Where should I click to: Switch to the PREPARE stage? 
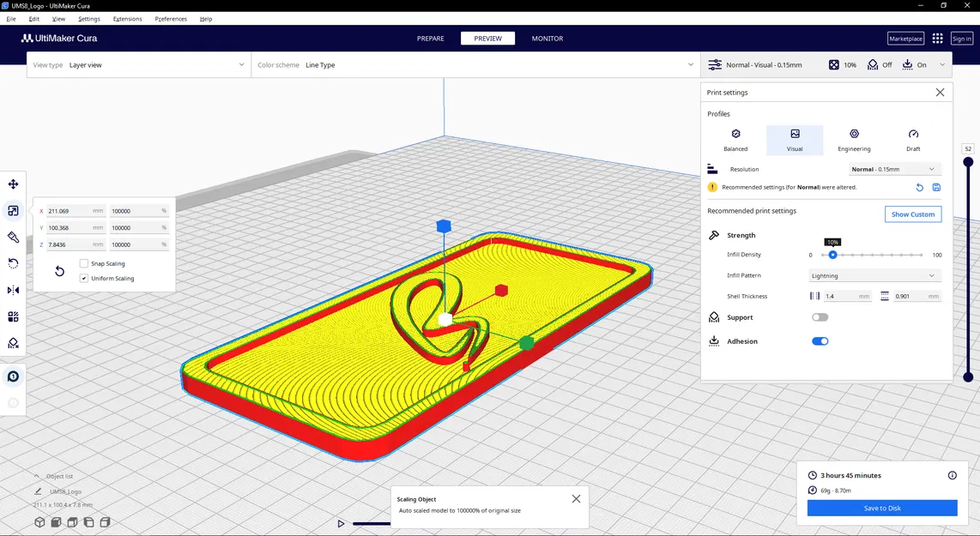[x=431, y=39]
